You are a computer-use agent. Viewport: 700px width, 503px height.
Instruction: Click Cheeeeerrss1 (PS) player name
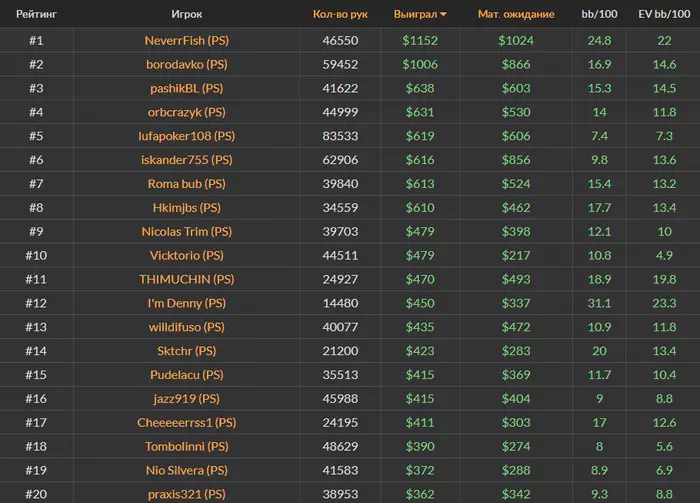pos(186,423)
